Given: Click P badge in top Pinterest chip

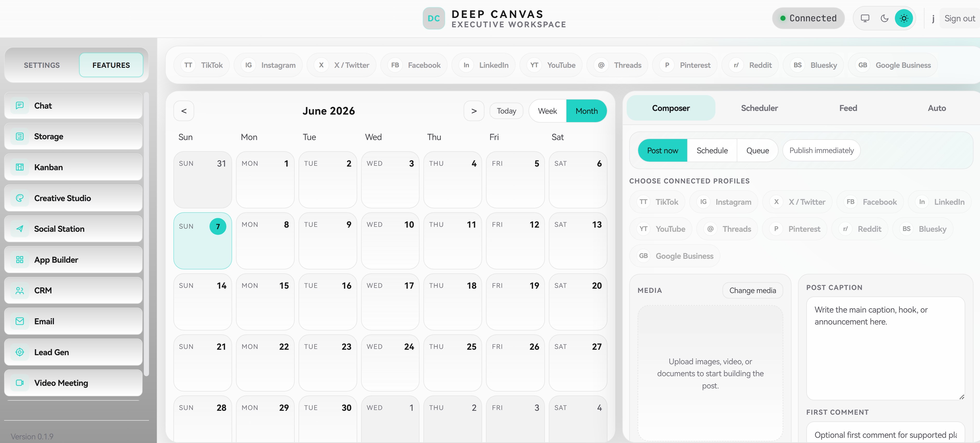Looking at the screenshot, I should coord(667,65).
